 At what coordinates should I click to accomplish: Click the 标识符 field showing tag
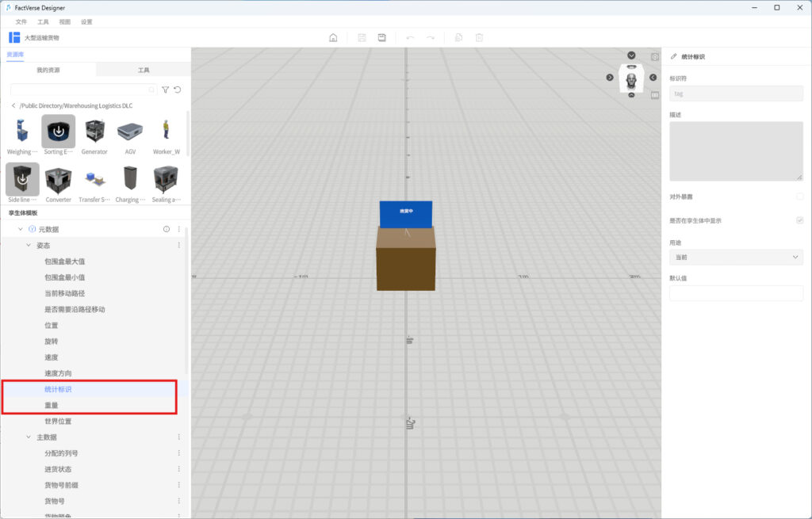click(x=736, y=93)
